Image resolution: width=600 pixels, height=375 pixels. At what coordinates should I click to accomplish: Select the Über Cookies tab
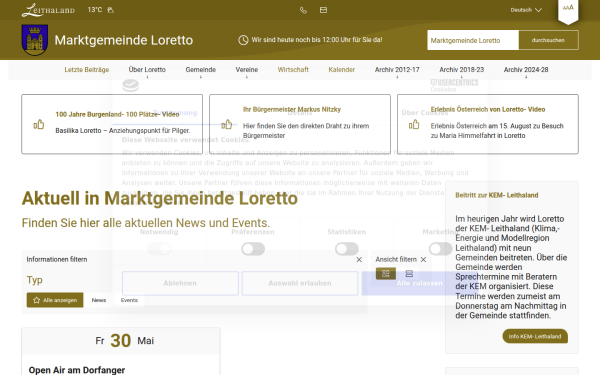(425, 113)
